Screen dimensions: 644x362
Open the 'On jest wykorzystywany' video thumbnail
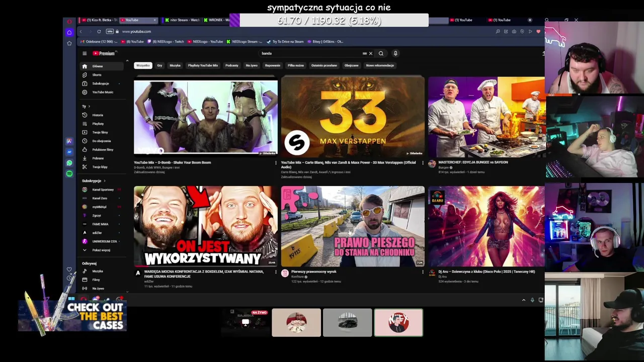205,226
